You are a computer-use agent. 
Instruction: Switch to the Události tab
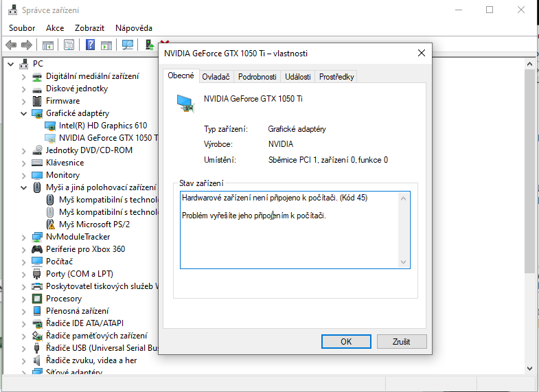pos(298,77)
